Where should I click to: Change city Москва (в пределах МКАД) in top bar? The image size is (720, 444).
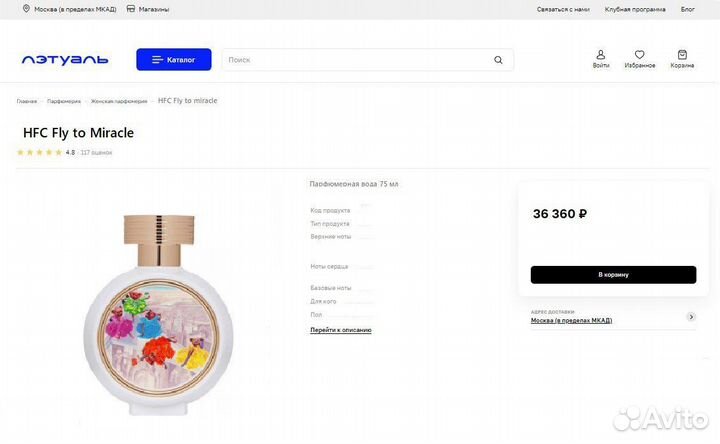75,9
